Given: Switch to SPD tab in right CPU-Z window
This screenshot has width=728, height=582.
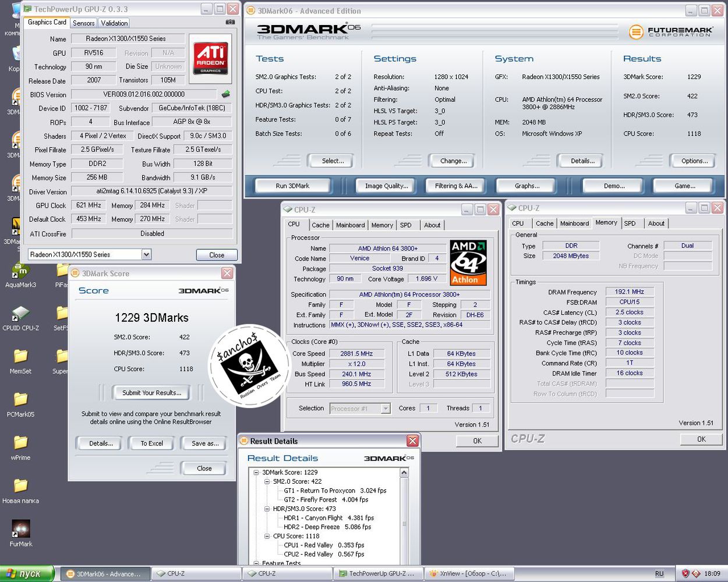Looking at the screenshot, I should click(x=630, y=223).
